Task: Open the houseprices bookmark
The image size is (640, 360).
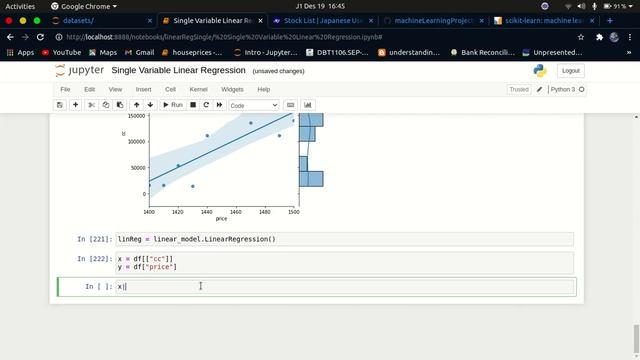Action: click(192, 52)
